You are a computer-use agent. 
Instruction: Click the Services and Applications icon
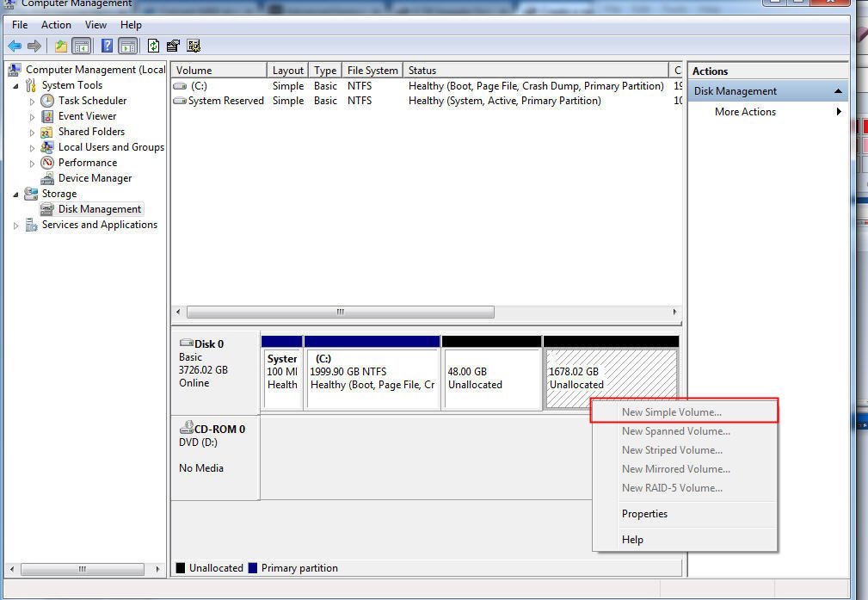coord(31,225)
